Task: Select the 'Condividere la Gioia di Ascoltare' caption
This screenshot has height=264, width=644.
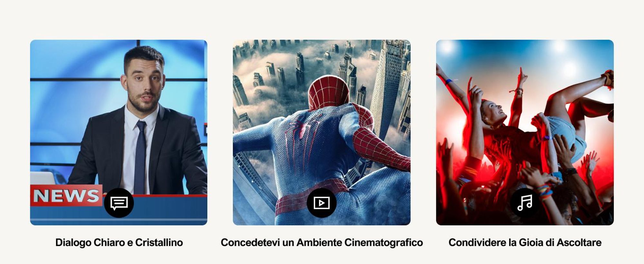Action: pyautogui.click(x=525, y=242)
